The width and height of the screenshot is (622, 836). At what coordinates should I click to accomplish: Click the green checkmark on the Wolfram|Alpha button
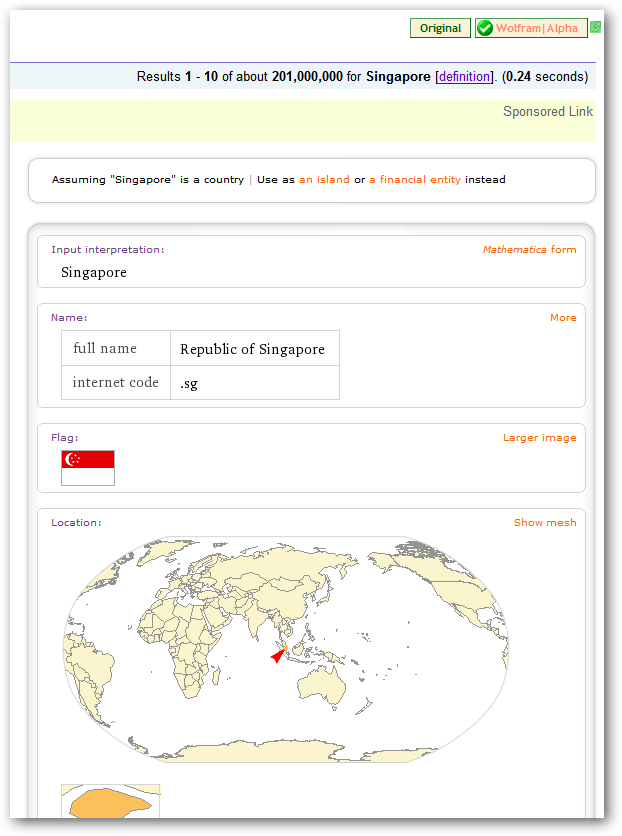(x=485, y=27)
